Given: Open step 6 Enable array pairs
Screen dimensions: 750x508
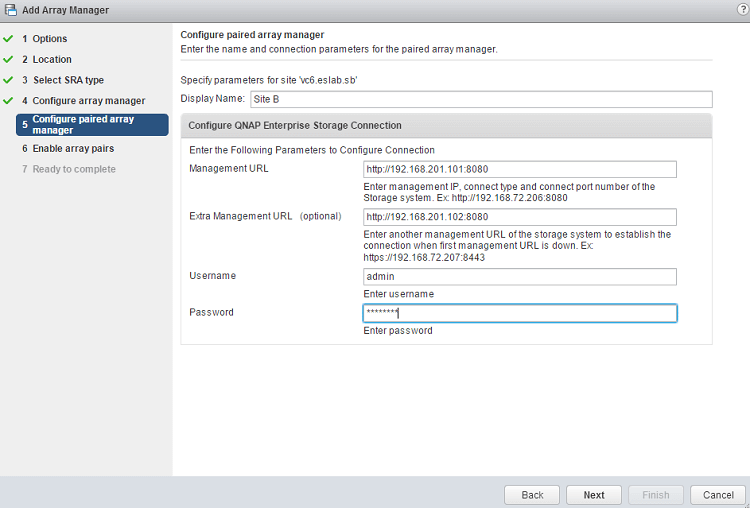Looking at the screenshot, I should click(72, 148).
